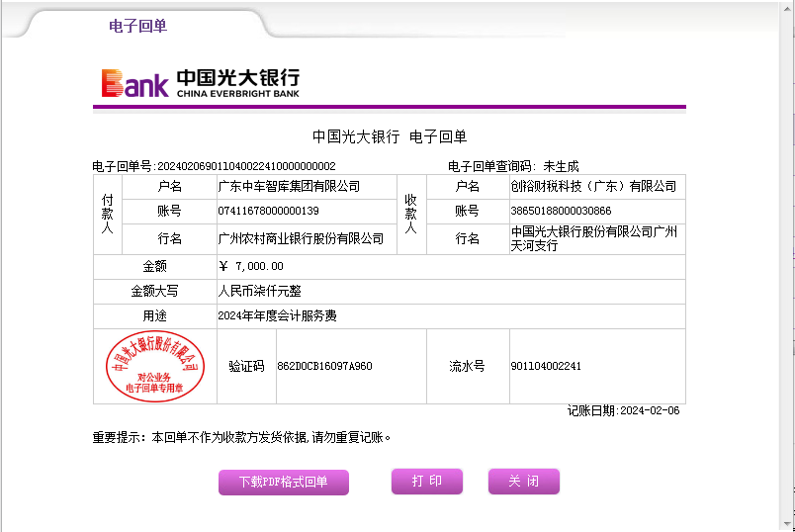
Task: Click the 付款人 label cell
Action: point(108,214)
